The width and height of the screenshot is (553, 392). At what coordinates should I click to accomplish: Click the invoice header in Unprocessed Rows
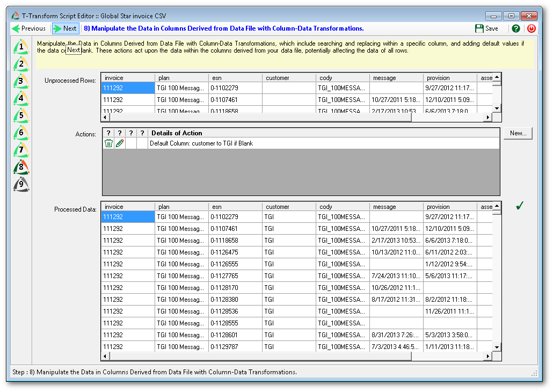click(x=128, y=78)
